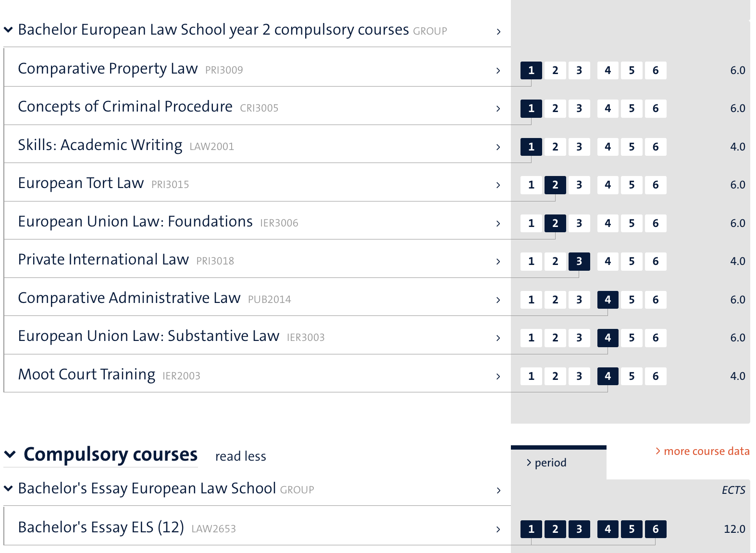Select period 1 box for Comparative Property Law

coord(531,70)
